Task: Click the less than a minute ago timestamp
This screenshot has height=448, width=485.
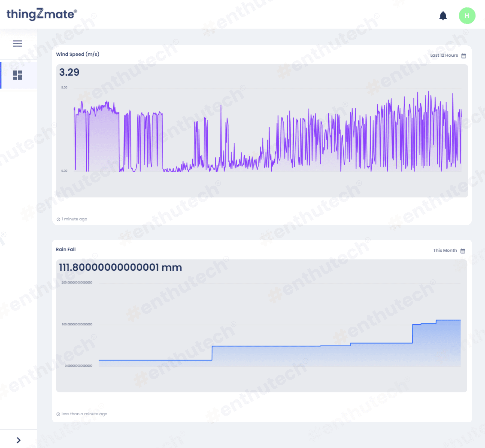Action: click(x=84, y=414)
